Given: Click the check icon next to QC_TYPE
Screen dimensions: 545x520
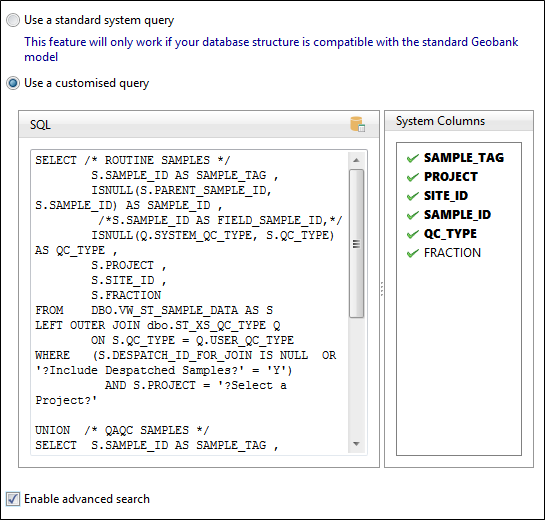Looking at the screenshot, I should pos(413,234).
